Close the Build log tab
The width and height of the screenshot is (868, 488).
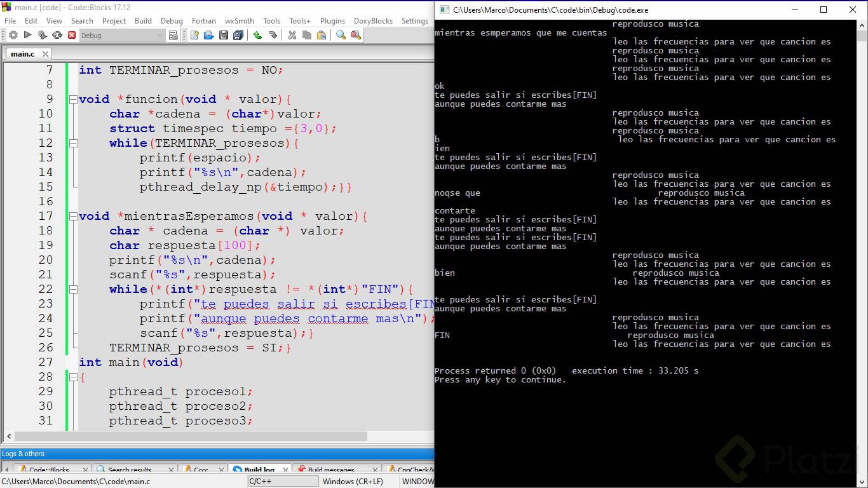point(285,470)
